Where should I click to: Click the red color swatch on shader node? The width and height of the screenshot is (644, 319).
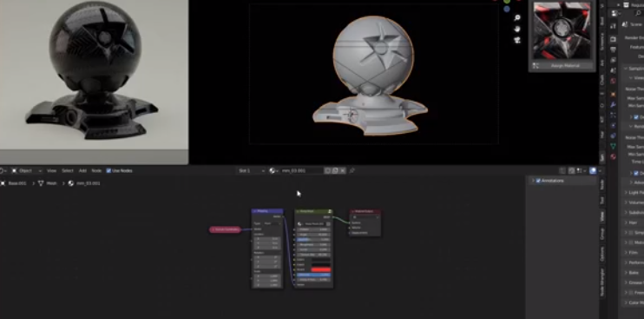(x=321, y=269)
